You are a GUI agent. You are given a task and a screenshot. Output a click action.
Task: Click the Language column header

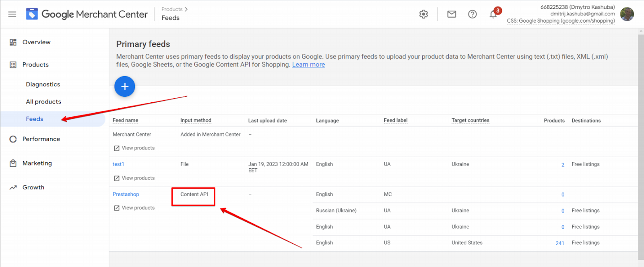coord(327,120)
